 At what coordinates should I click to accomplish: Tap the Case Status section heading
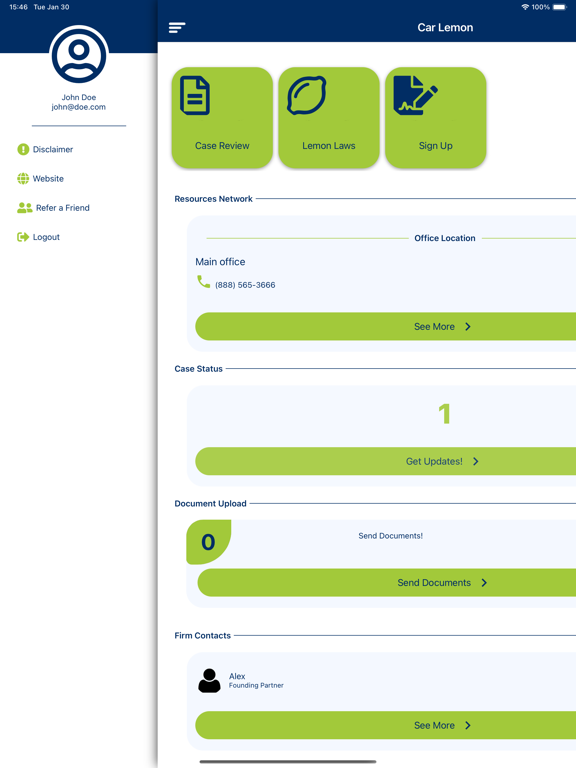(x=198, y=369)
